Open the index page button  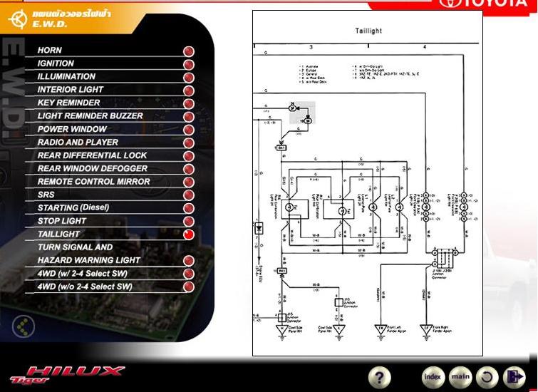[433, 376]
